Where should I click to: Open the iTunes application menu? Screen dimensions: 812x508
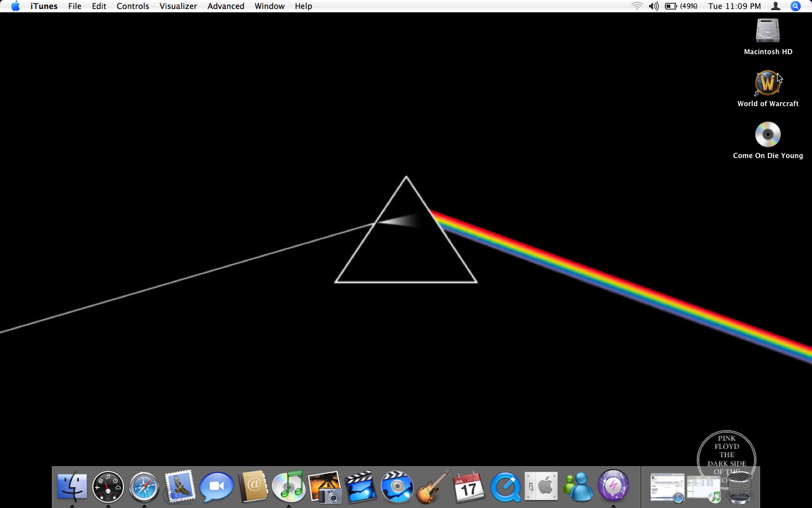[44, 6]
